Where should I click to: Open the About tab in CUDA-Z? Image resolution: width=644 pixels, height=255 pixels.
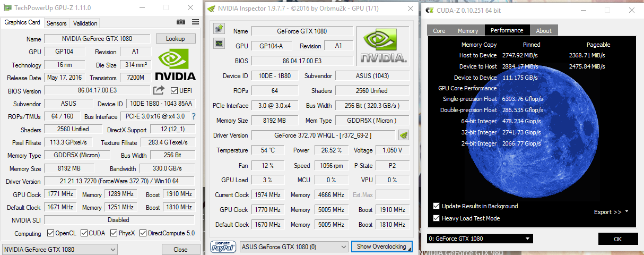click(x=544, y=31)
